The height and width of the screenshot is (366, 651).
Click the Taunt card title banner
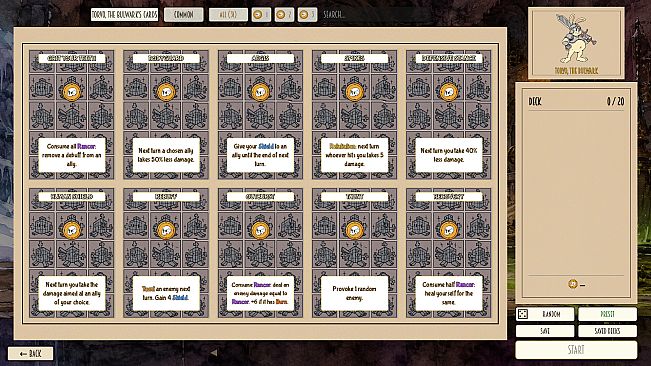click(354, 197)
